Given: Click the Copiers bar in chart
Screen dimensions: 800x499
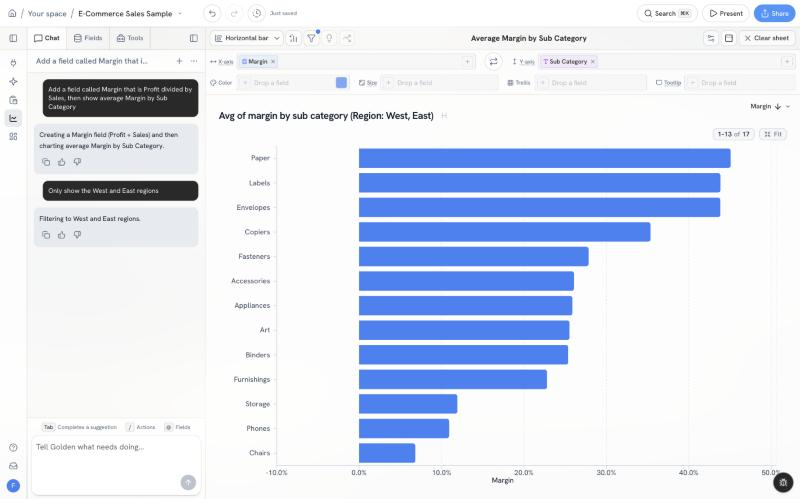Looking at the screenshot, I should [x=504, y=232].
